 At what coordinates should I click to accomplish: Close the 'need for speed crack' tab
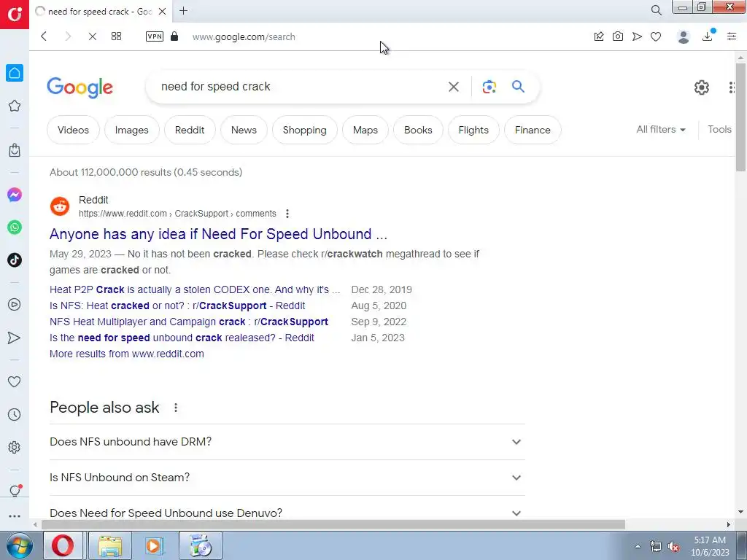[163, 11]
